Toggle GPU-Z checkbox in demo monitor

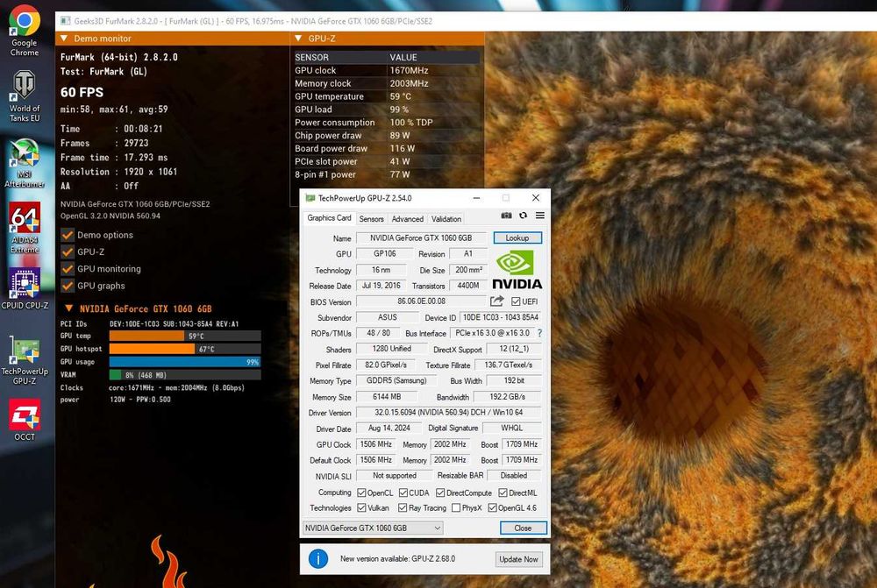pos(68,252)
